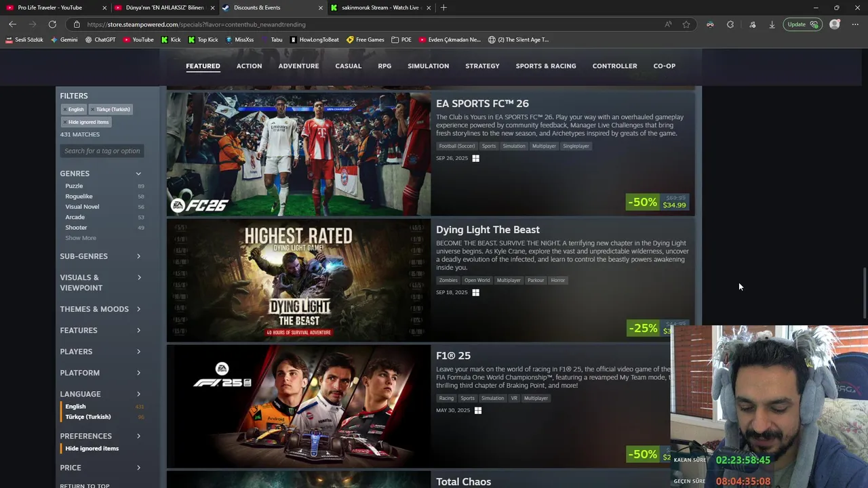Select the ADVENTURE category tab

(298, 66)
